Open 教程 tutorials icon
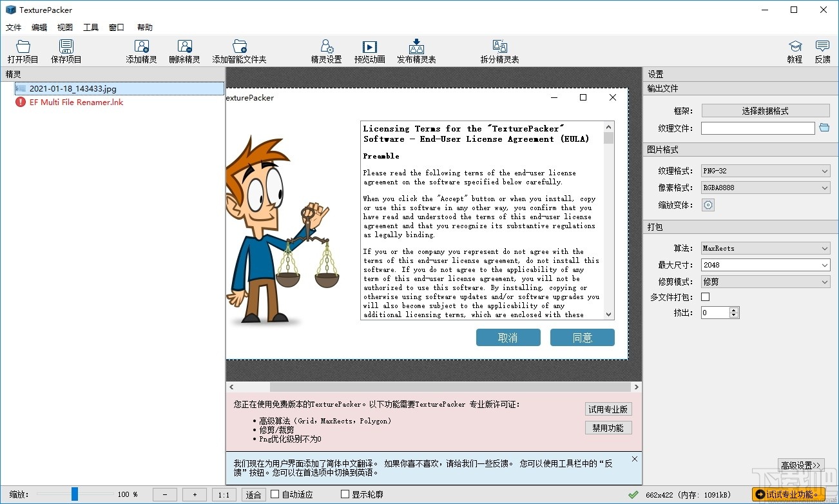 (795, 51)
